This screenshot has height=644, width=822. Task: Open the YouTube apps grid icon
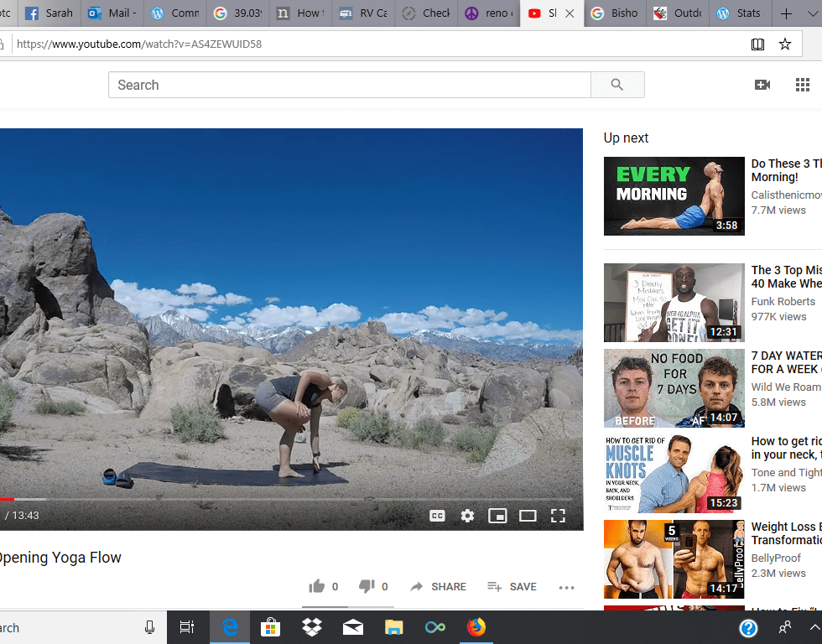802,85
